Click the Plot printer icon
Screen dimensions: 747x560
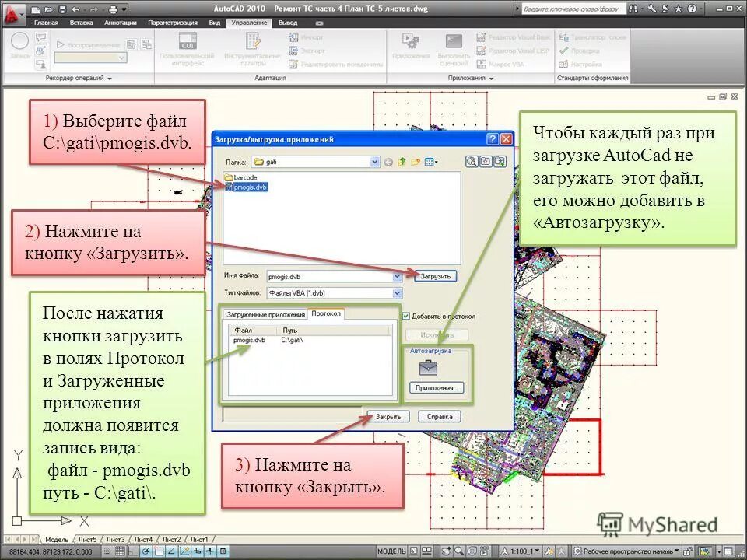(x=114, y=9)
